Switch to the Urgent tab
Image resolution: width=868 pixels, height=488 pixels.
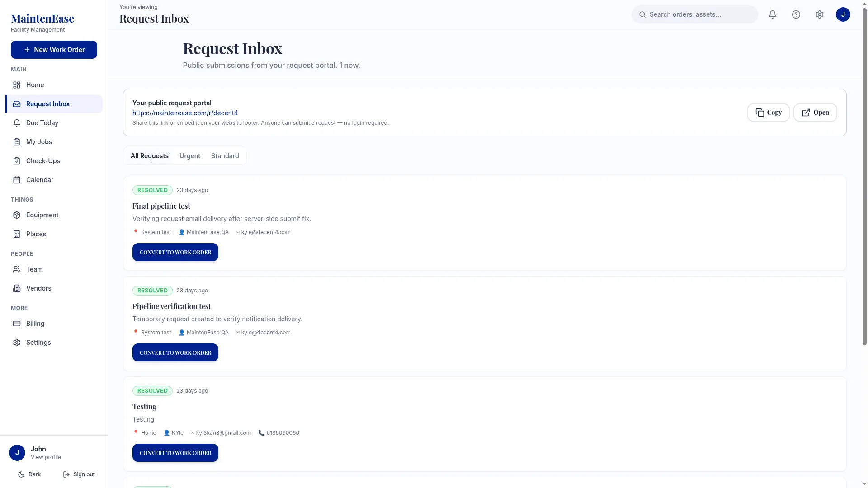(x=190, y=156)
